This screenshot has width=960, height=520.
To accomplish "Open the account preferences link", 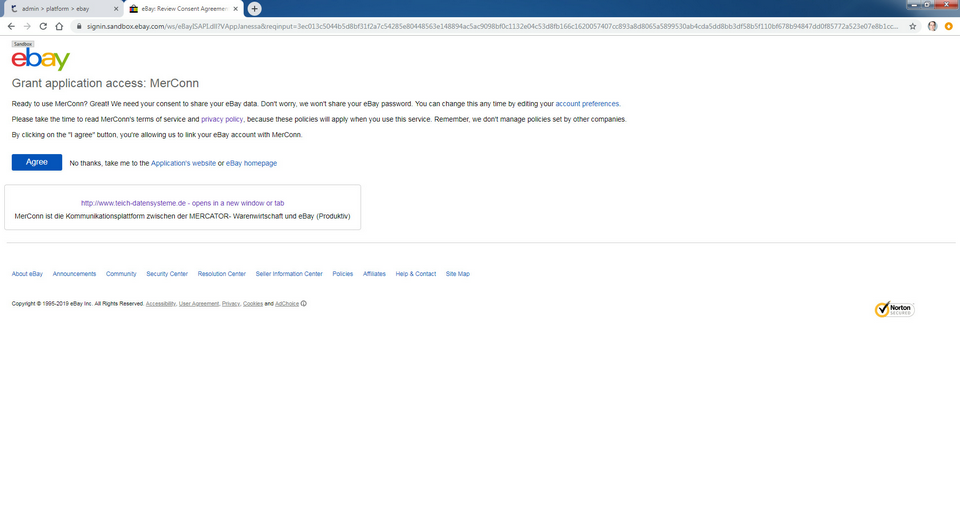I will pyautogui.click(x=587, y=104).
